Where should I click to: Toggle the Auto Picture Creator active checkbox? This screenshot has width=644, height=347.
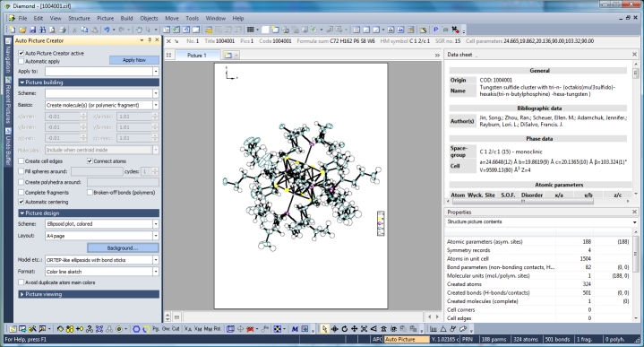(x=21, y=53)
